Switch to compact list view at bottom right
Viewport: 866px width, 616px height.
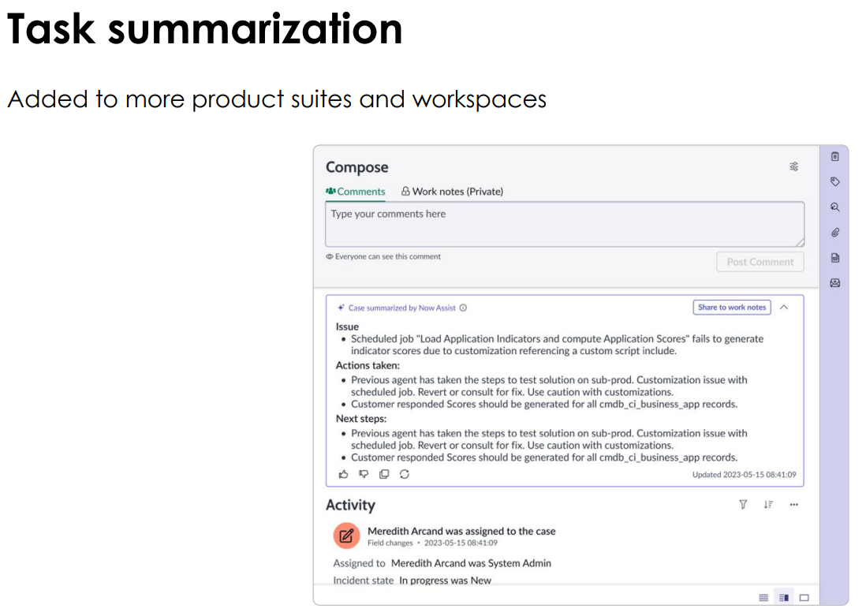click(x=763, y=597)
